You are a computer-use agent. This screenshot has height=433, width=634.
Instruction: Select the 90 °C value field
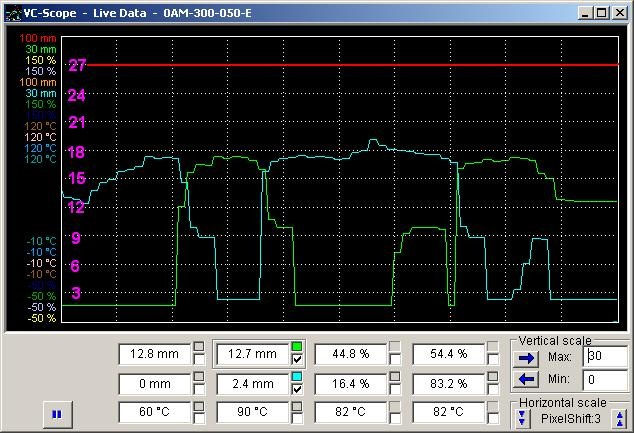point(252,412)
